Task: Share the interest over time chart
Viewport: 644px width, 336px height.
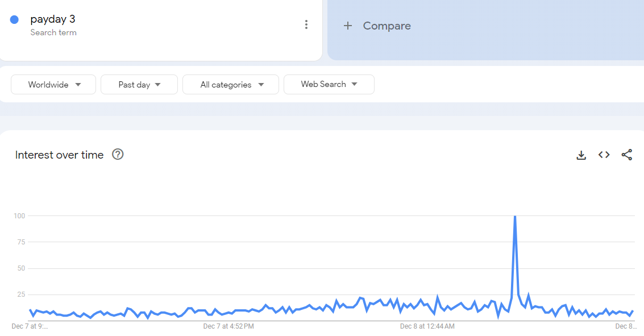Action: pyautogui.click(x=627, y=155)
